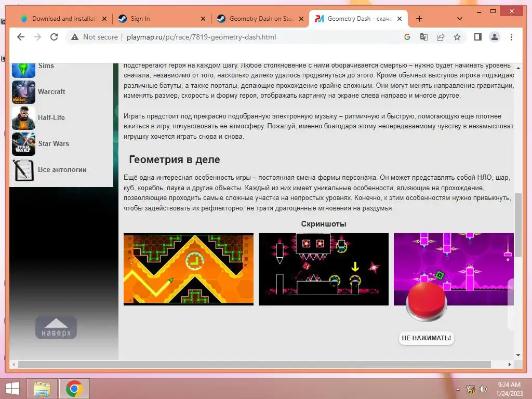Click the Геометрия в деле heading

pyautogui.click(x=175, y=159)
